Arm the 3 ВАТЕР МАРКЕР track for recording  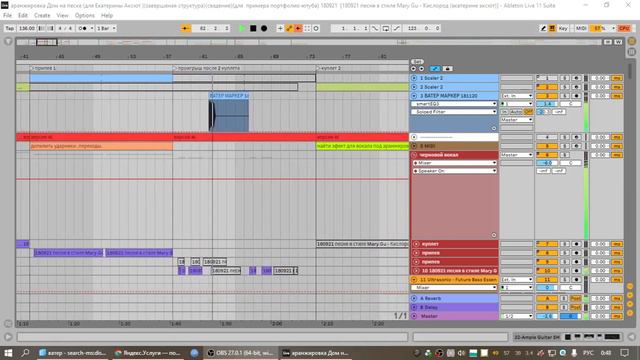click(x=576, y=96)
